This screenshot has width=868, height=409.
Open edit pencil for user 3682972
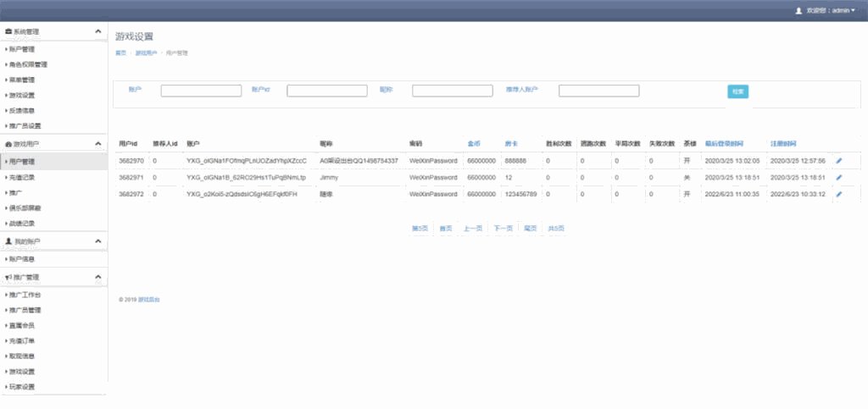click(838, 195)
